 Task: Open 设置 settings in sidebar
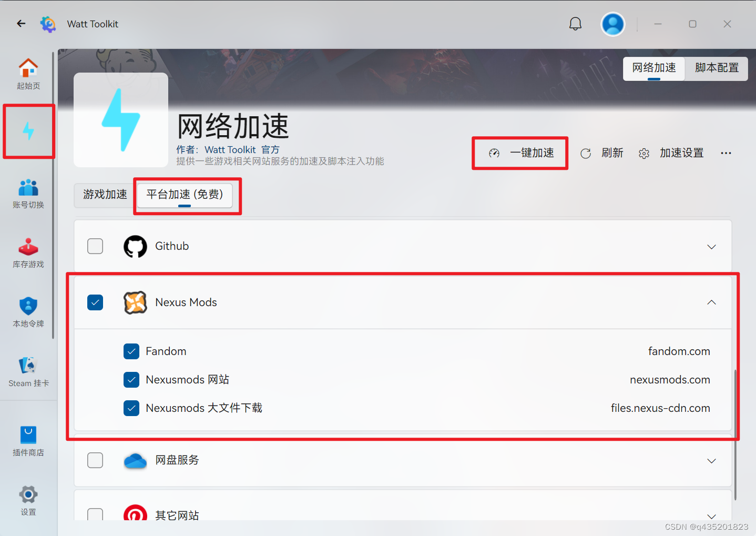coord(28,501)
